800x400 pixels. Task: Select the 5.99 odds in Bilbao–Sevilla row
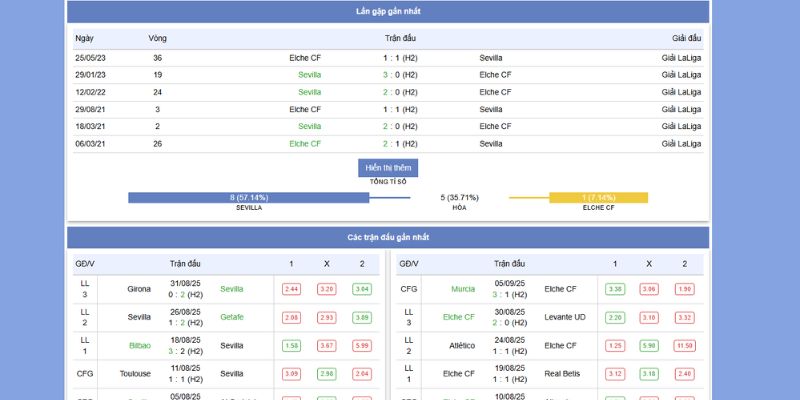(362, 345)
